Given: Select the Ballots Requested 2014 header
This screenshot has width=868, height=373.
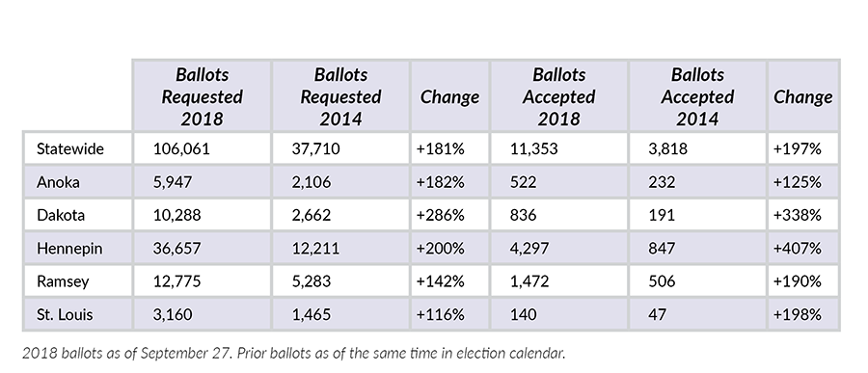Looking at the screenshot, I should [340, 96].
